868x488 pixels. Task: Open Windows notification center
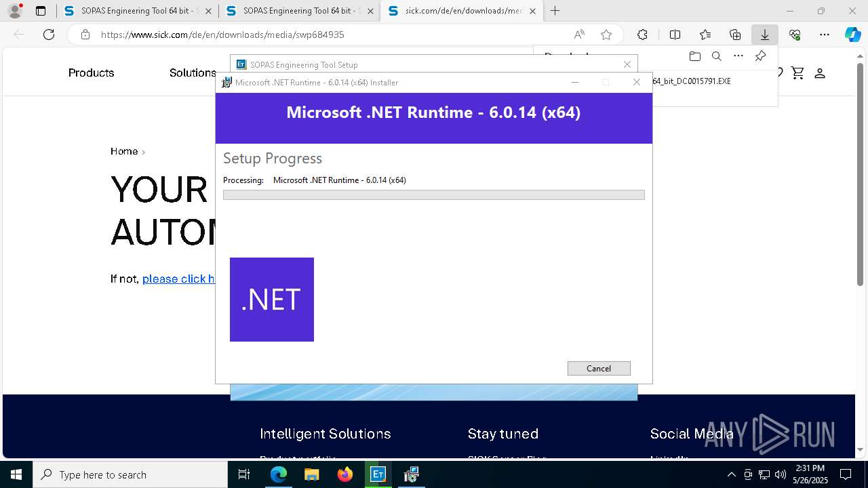coord(846,474)
